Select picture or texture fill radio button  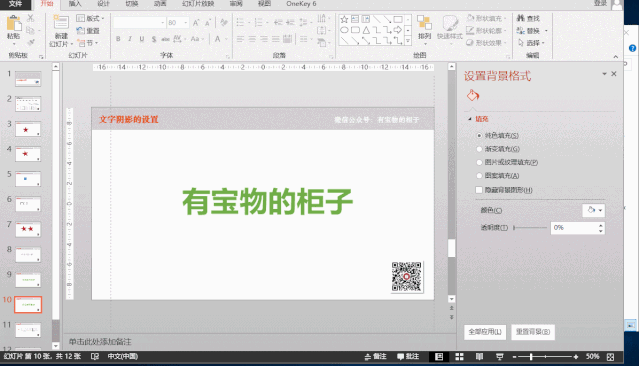tap(479, 162)
